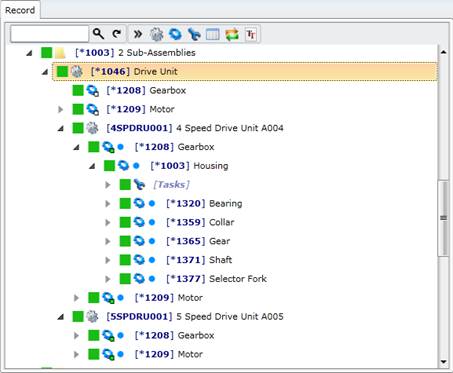Expand the Gear node
The width and height of the screenshot is (453, 373).
[107, 241]
